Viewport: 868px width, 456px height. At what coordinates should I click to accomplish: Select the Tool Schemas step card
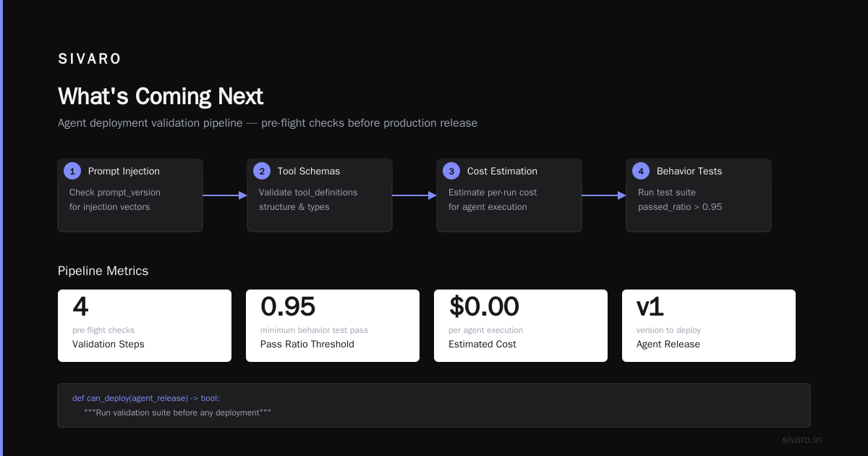[x=320, y=195]
